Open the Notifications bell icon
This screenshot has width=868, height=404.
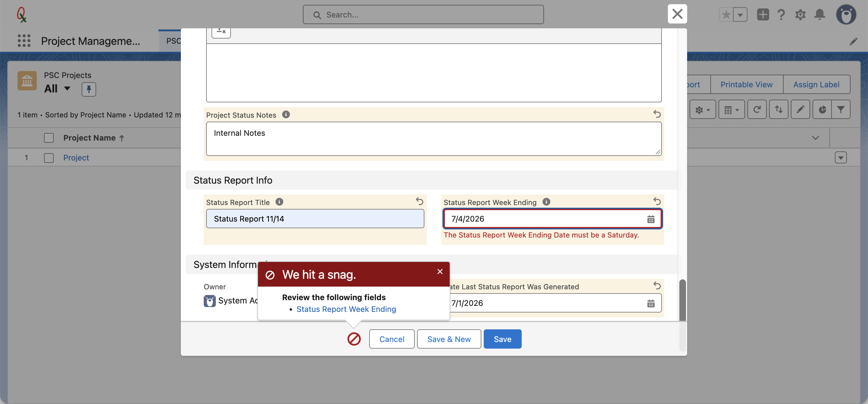tap(820, 14)
